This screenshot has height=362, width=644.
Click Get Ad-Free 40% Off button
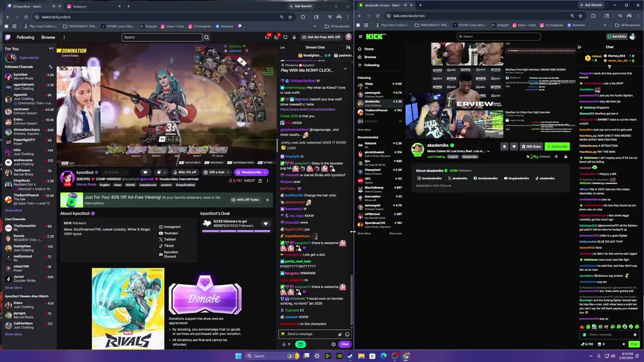(x=321, y=37)
